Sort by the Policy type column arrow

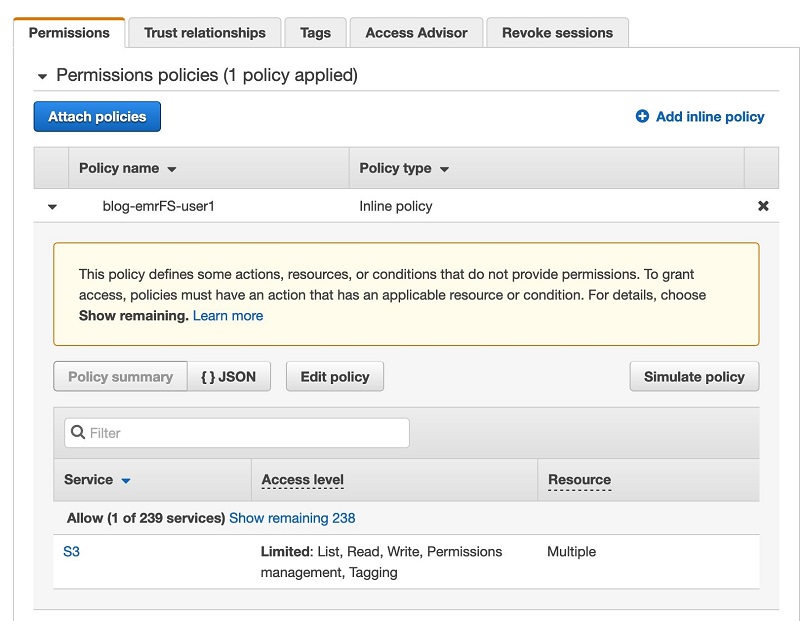[x=444, y=169]
